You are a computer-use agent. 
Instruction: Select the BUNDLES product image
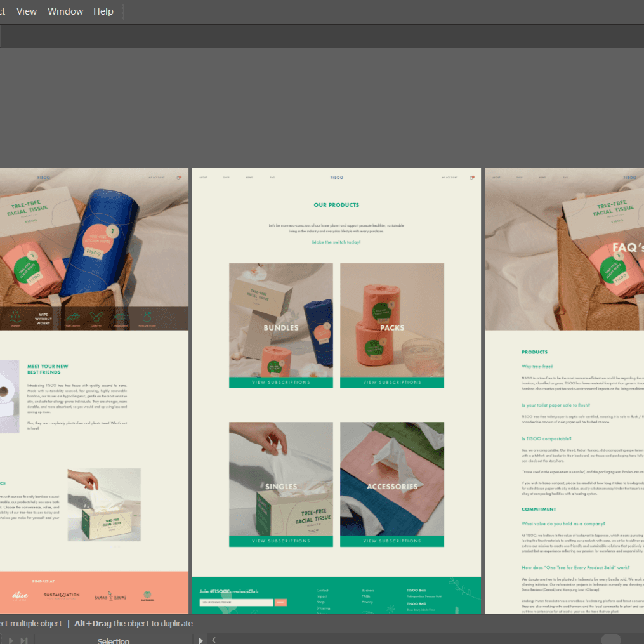[281, 320]
